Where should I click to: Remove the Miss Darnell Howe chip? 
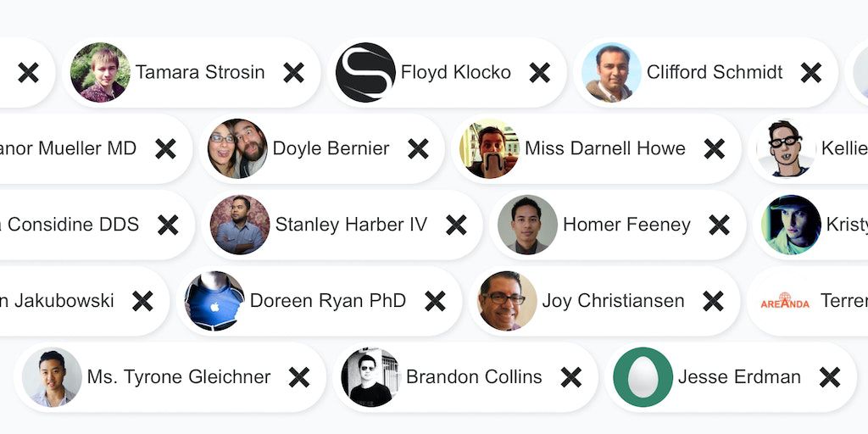coord(715,149)
